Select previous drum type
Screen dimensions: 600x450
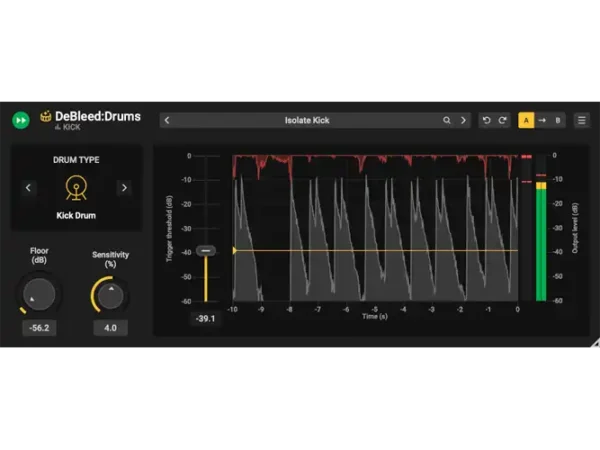(x=28, y=188)
